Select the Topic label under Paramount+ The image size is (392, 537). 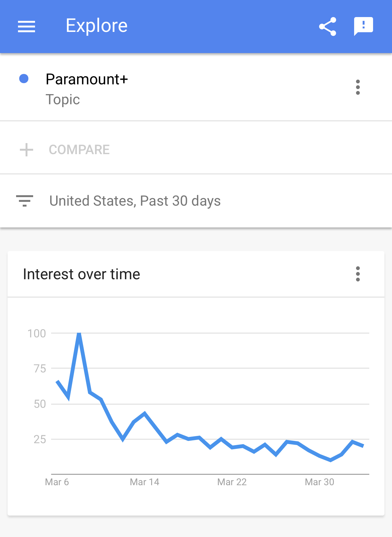tap(63, 100)
